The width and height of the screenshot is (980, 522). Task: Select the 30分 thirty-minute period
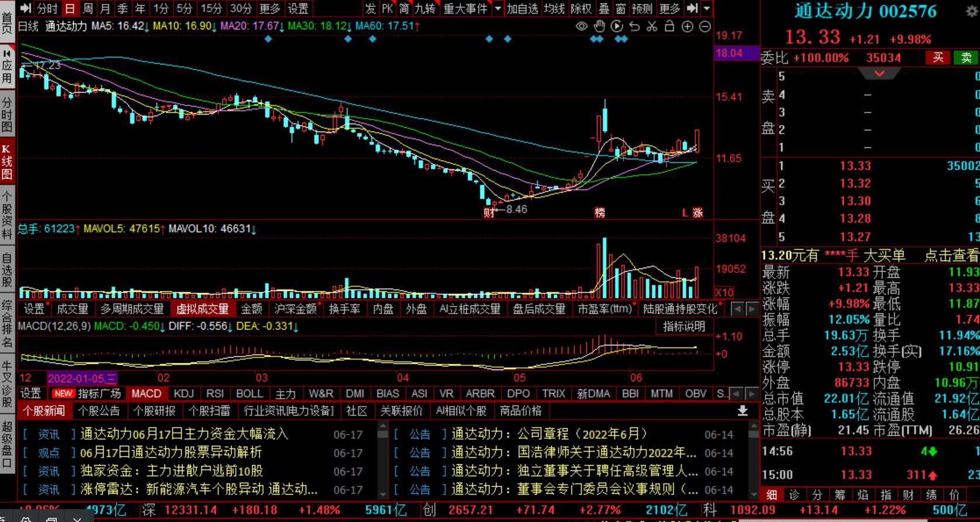pos(240,8)
